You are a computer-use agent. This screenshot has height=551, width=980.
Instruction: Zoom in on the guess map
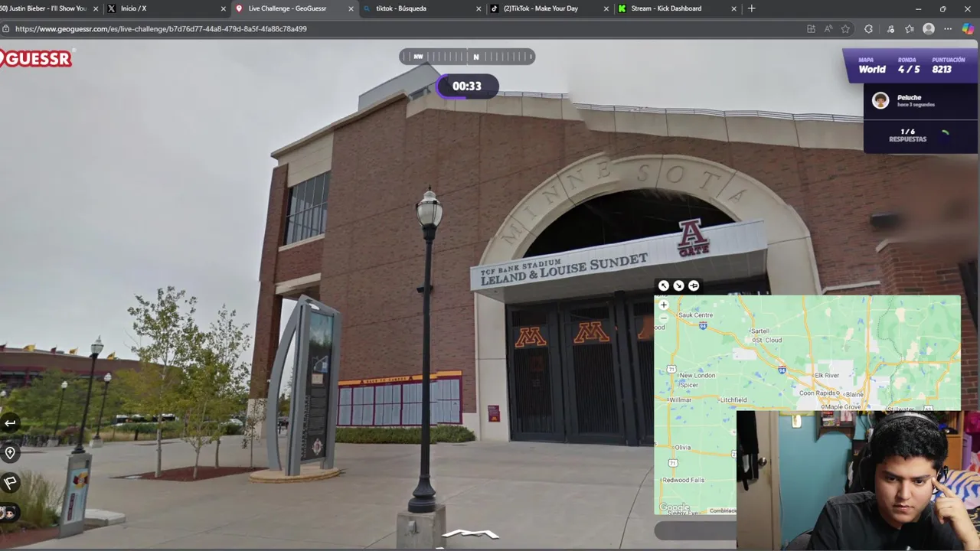pyautogui.click(x=664, y=305)
